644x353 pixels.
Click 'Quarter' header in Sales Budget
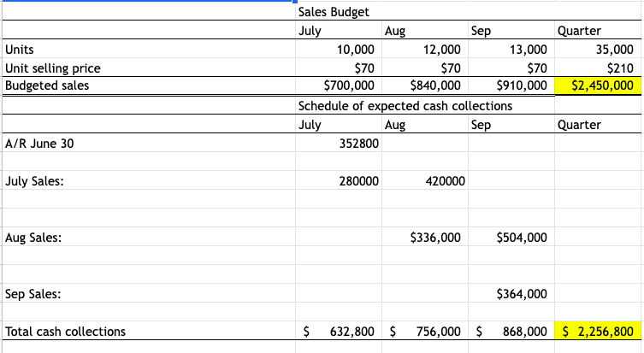point(579,31)
